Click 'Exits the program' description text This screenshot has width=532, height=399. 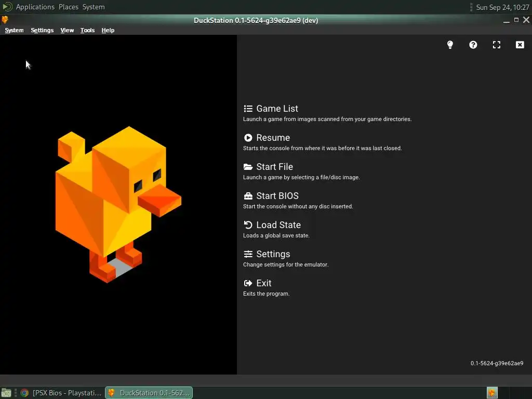267,294
